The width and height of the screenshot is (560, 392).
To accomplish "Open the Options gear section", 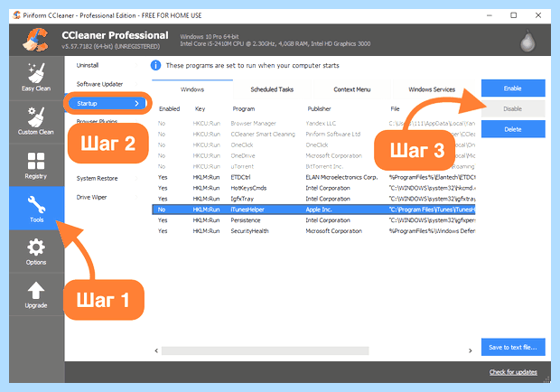I will [x=36, y=252].
